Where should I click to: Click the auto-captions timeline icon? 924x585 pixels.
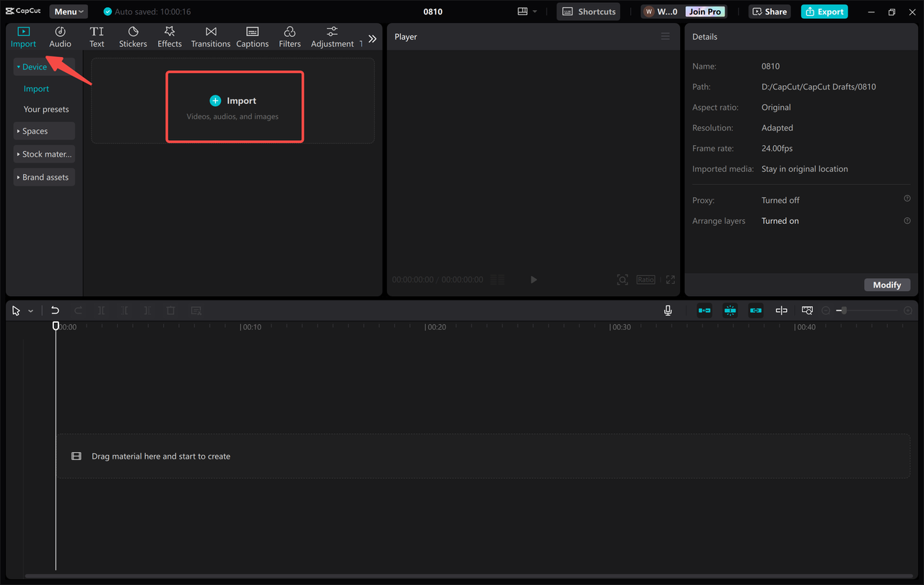[196, 311]
